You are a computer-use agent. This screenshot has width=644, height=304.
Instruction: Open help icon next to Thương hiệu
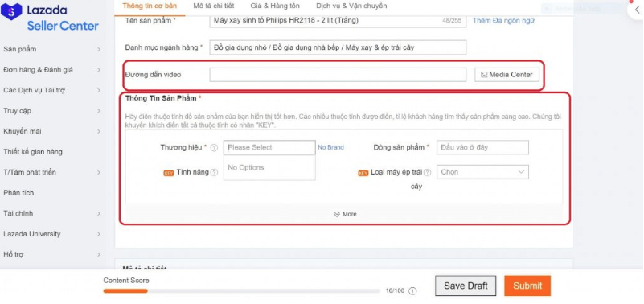click(214, 148)
